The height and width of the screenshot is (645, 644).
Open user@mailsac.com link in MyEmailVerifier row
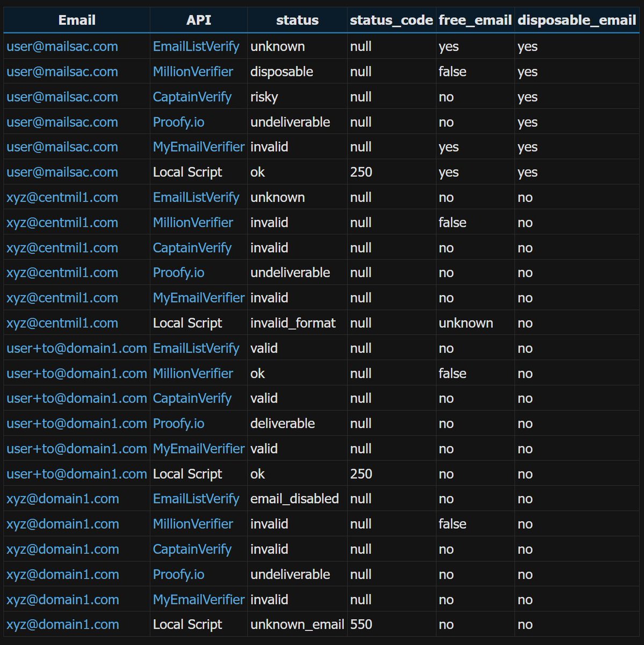tap(62, 147)
